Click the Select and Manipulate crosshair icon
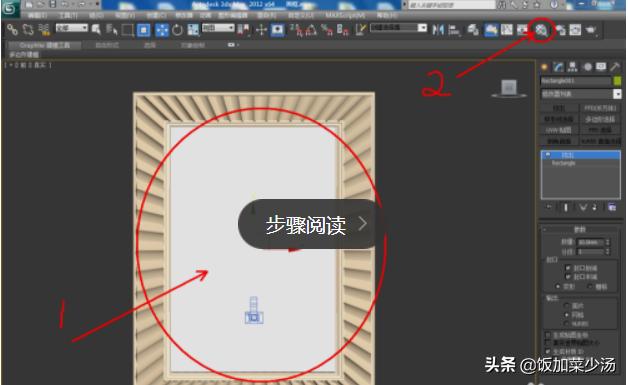Screen dimensions: 628x385 pos(261,30)
